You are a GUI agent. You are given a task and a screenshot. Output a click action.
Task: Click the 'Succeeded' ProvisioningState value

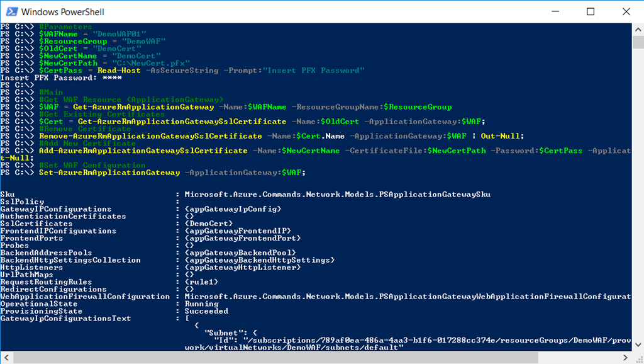point(206,311)
